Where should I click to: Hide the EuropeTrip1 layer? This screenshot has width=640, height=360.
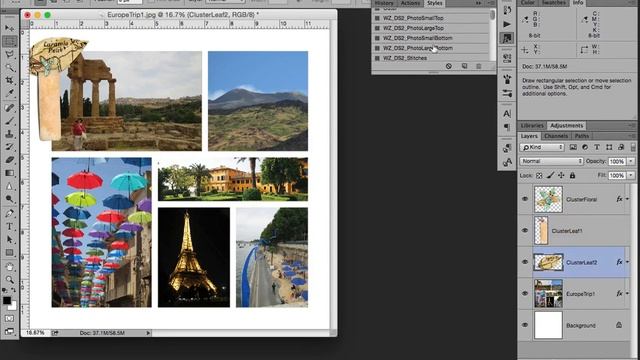(x=525, y=293)
